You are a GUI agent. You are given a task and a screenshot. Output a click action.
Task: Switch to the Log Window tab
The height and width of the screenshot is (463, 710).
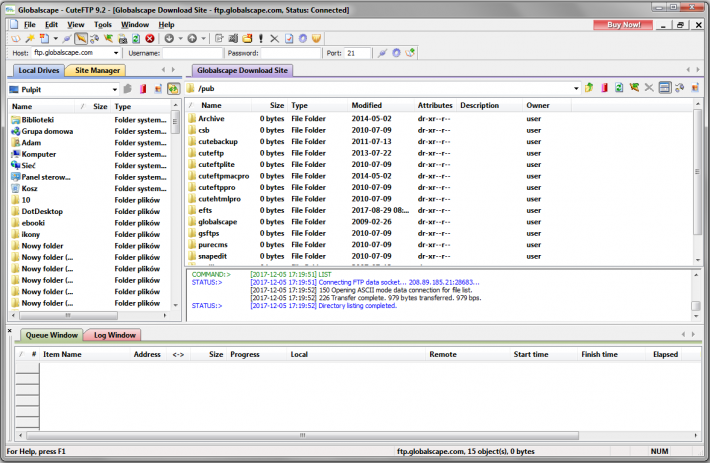[115, 335]
